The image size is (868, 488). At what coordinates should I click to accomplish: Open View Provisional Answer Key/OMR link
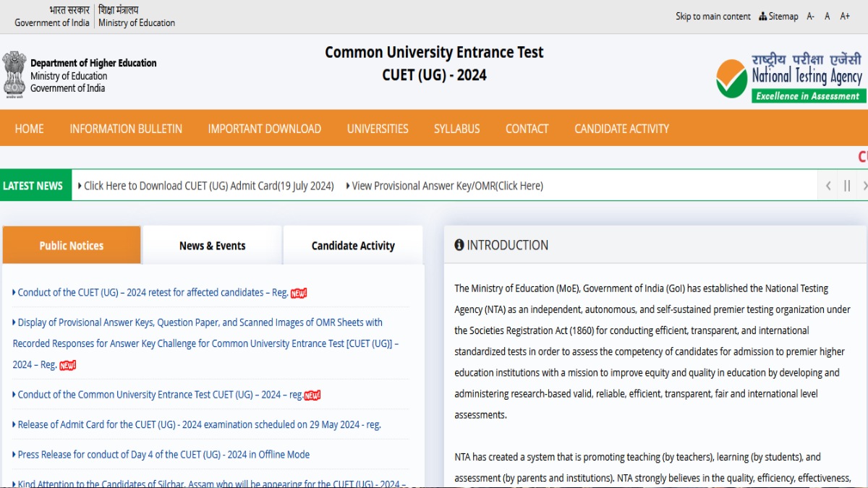click(x=447, y=186)
